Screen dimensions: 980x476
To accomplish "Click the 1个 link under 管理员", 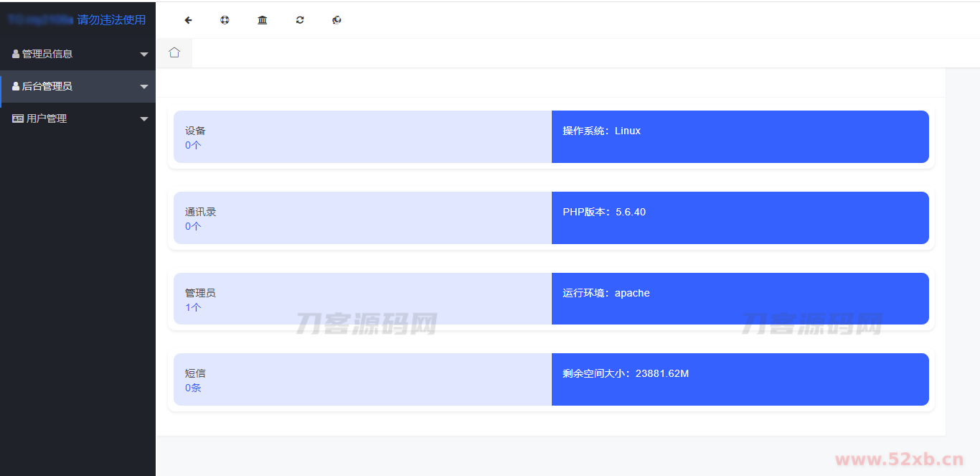I will pos(192,307).
